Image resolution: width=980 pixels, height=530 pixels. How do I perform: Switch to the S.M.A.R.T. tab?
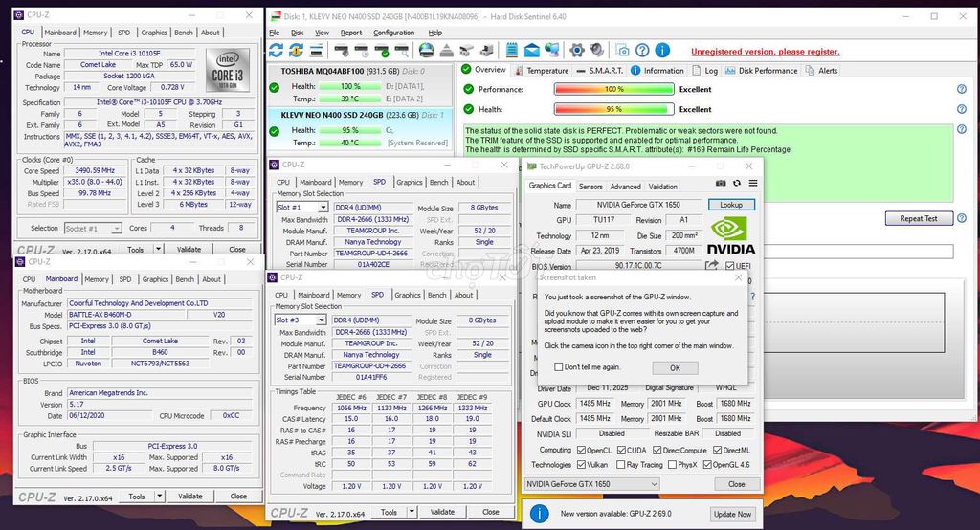(x=599, y=71)
